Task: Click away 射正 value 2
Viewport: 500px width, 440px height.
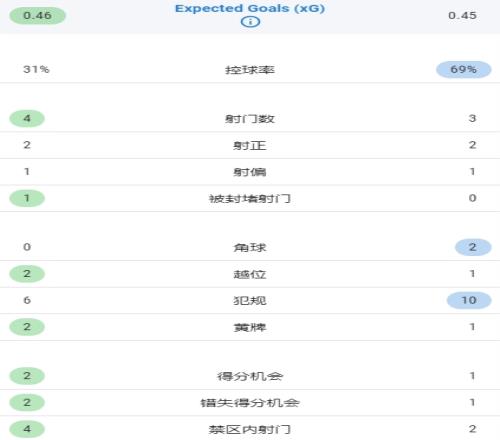Action: pyautogui.click(x=472, y=145)
